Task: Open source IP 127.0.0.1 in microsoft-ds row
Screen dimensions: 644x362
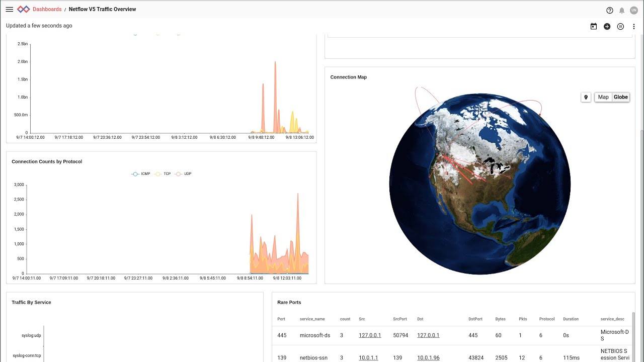Action: pos(370,335)
